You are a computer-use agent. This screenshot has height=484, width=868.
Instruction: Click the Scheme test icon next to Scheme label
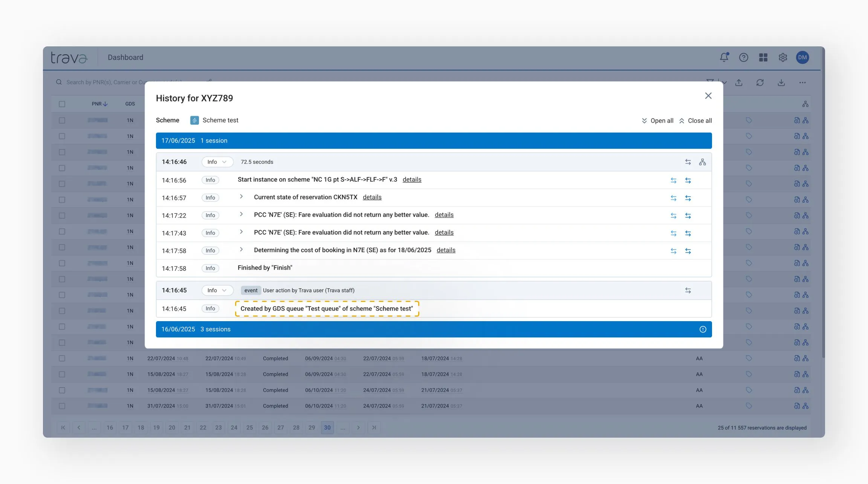(x=194, y=120)
